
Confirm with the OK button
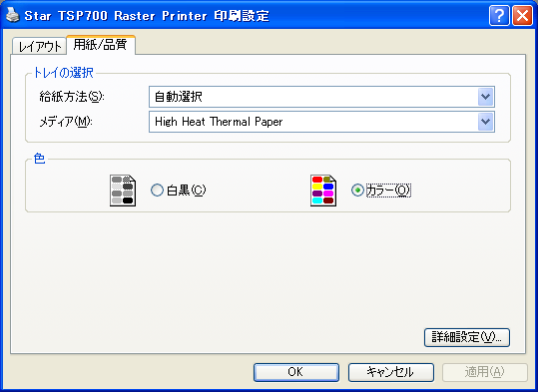pos(296,372)
